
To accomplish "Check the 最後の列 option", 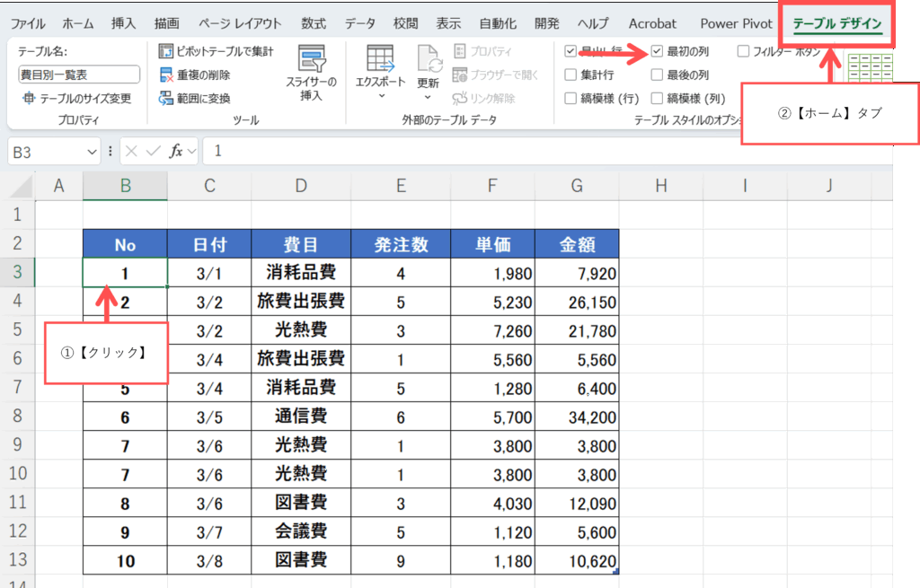I will (x=658, y=75).
